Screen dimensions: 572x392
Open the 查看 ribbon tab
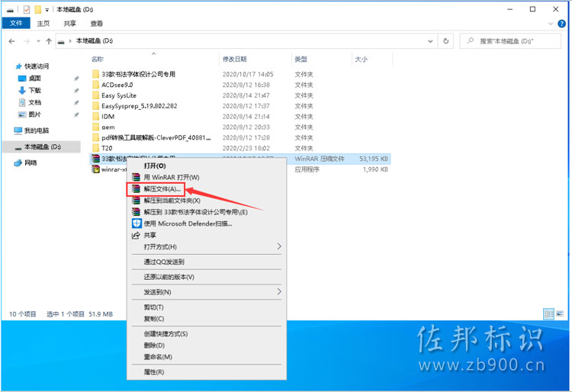96,24
